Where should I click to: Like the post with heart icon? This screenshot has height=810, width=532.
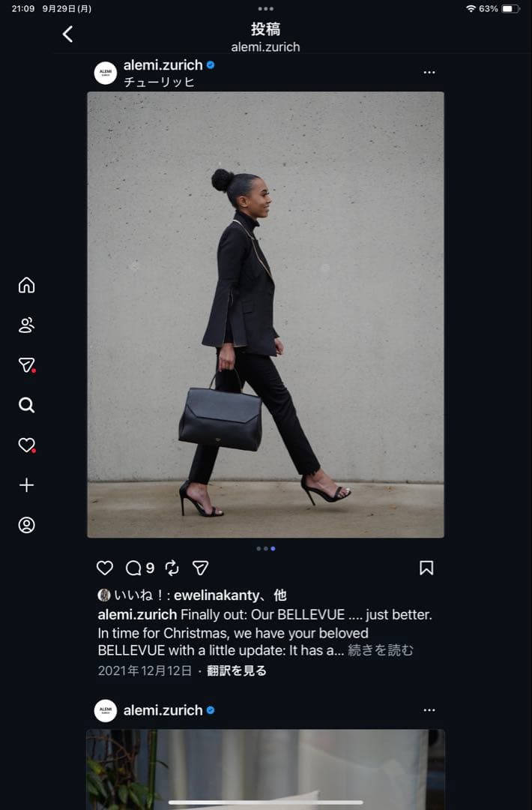(105, 568)
